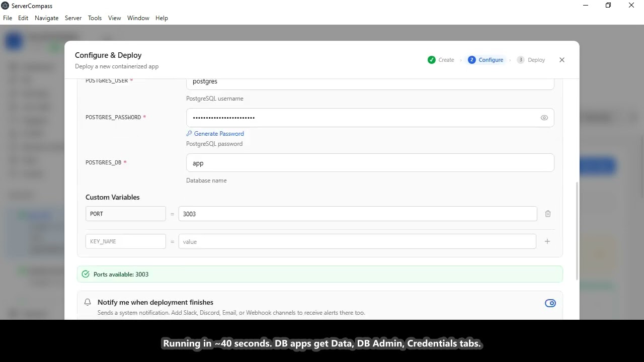Click the key icon beside Generate Password
Image resolution: width=644 pixels, height=362 pixels.
189,134
